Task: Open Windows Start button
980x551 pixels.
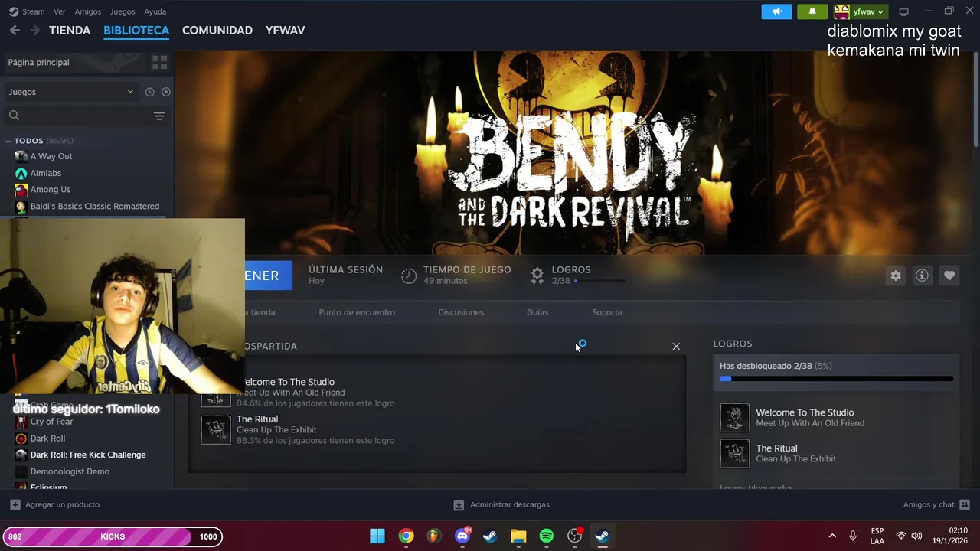Action: [x=377, y=536]
